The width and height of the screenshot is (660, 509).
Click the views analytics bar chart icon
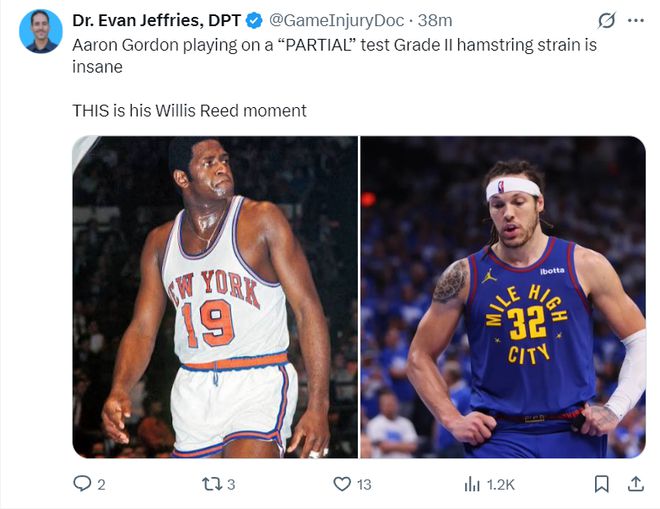pyautogui.click(x=472, y=484)
